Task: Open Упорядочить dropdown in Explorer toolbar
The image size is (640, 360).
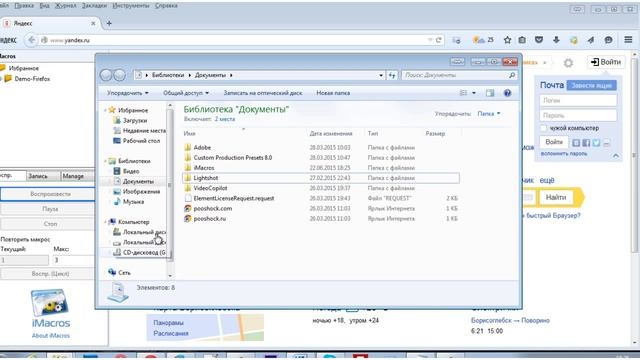Action: 128,93
